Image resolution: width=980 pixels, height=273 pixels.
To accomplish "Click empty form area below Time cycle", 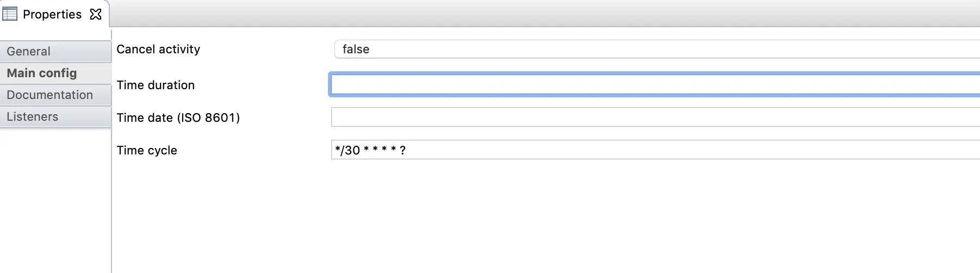I will pos(544,218).
